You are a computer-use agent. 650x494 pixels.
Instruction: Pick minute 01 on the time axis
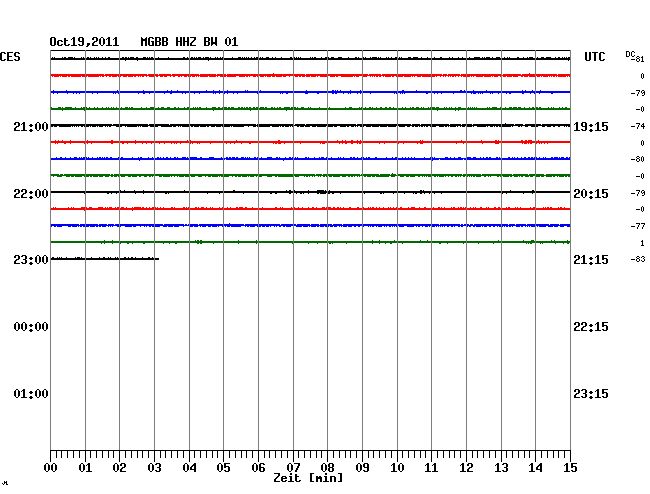coord(85,467)
